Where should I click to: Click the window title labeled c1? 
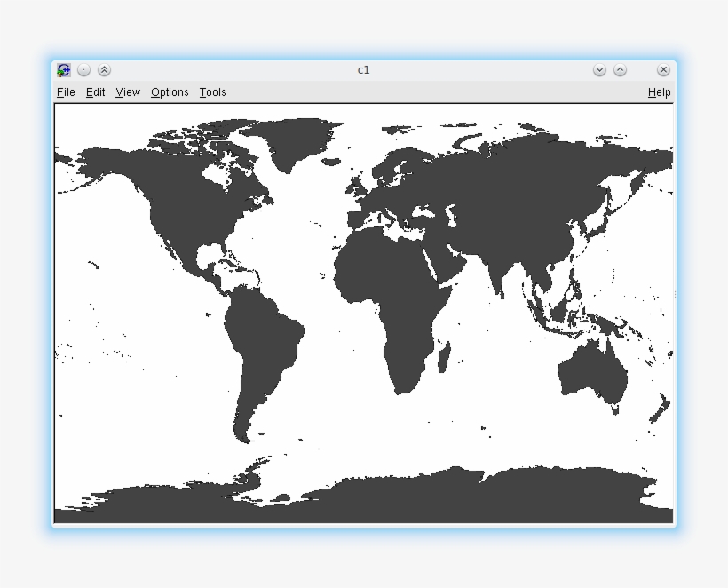[x=363, y=69]
